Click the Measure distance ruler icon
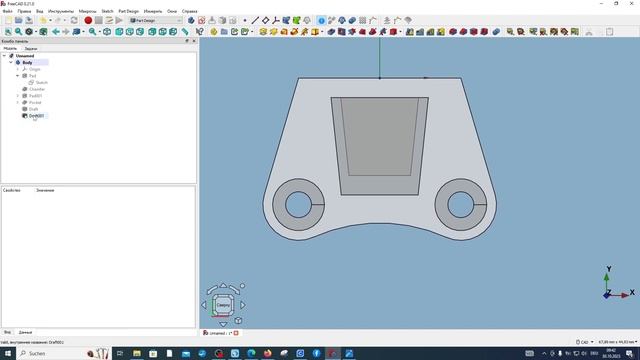Image resolution: width=640 pixels, height=360 pixels. tap(185, 31)
